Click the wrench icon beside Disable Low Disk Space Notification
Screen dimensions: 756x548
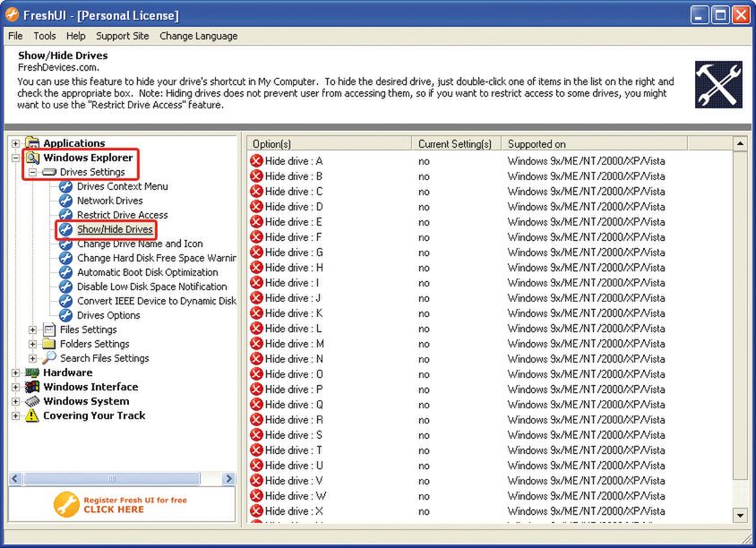click(x=65, y=287)
